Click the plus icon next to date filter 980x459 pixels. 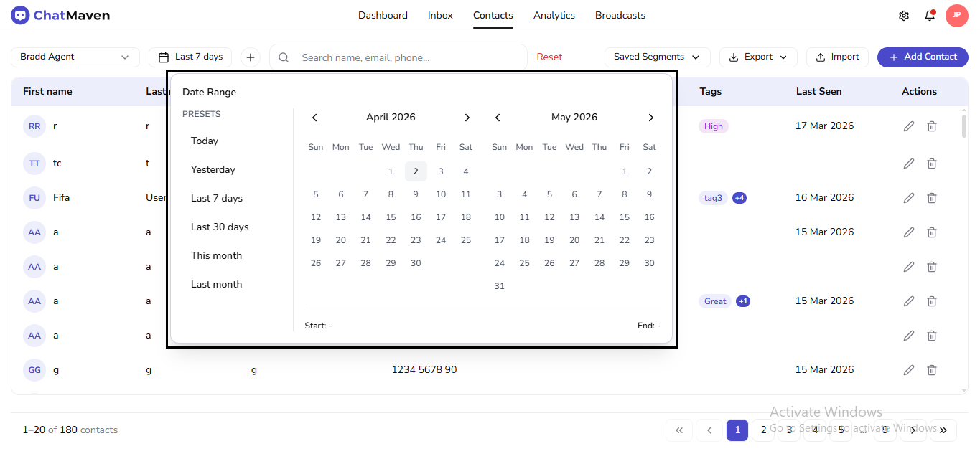(250, 57)
